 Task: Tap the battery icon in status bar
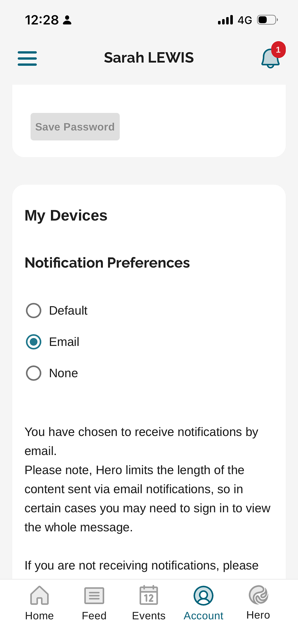coord(267,20)
